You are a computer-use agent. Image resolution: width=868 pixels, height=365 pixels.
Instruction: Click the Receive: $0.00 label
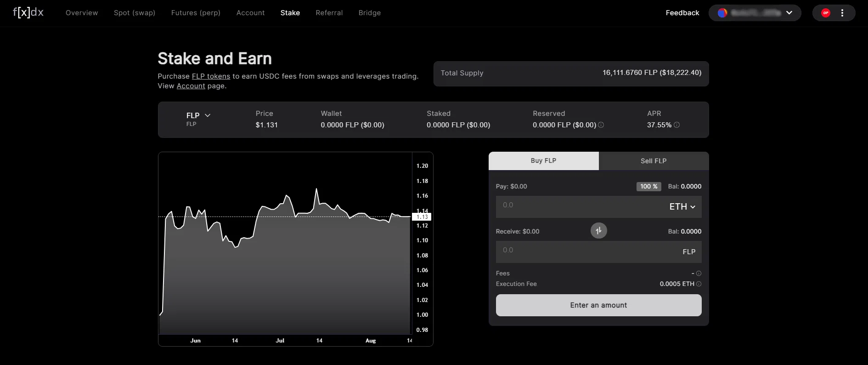518,232
